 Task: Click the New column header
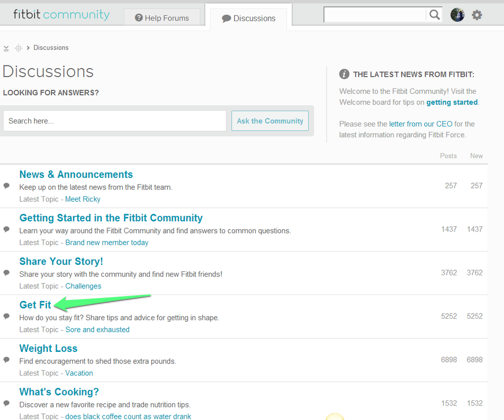tap(476, 156)
